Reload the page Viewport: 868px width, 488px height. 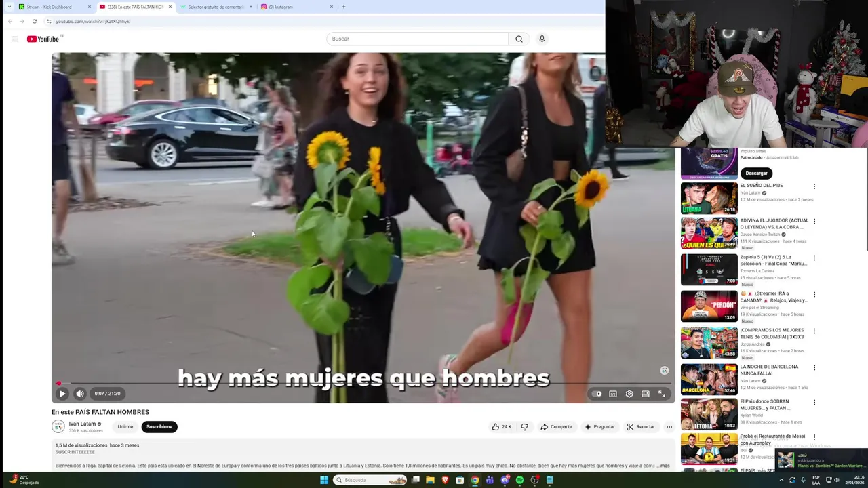pos(35,21)
